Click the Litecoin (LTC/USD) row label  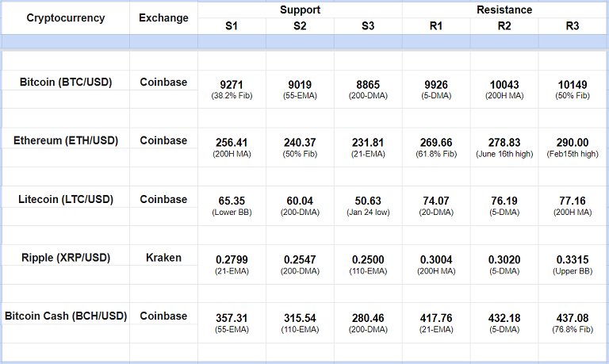coord(65,199)
